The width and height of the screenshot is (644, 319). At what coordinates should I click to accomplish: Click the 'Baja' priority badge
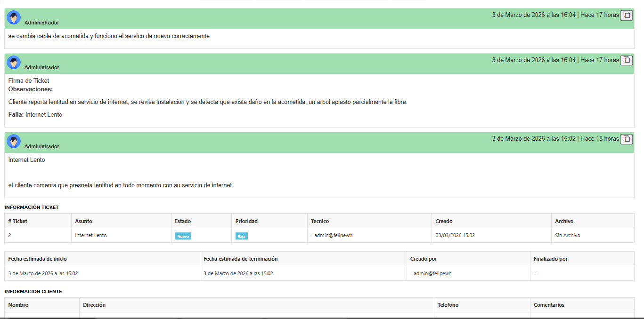point(241,236)
